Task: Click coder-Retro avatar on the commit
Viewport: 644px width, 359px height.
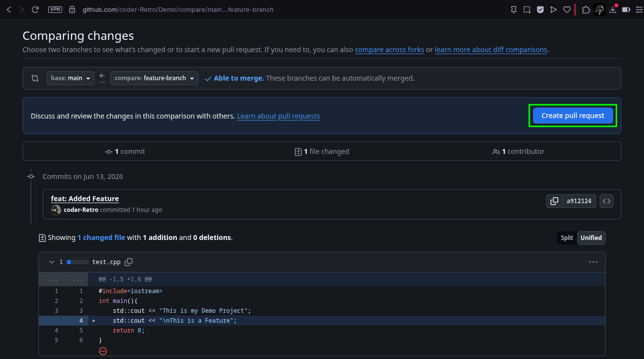Action: tap(56, 210)
